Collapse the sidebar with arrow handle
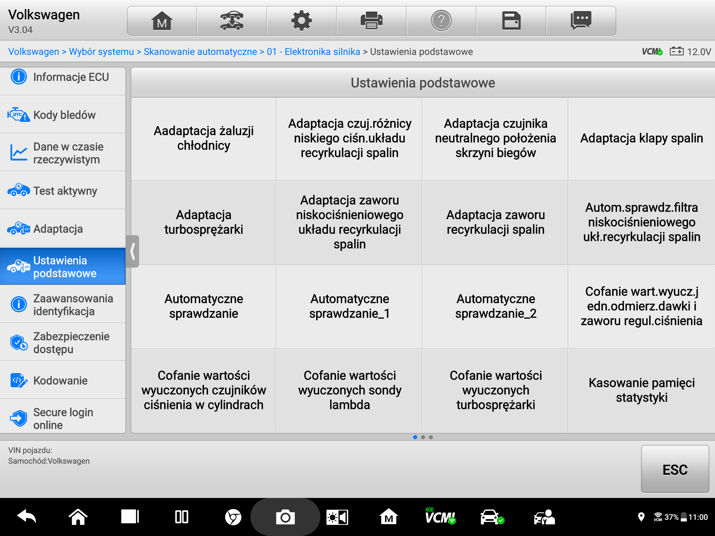 pos(132,251)
